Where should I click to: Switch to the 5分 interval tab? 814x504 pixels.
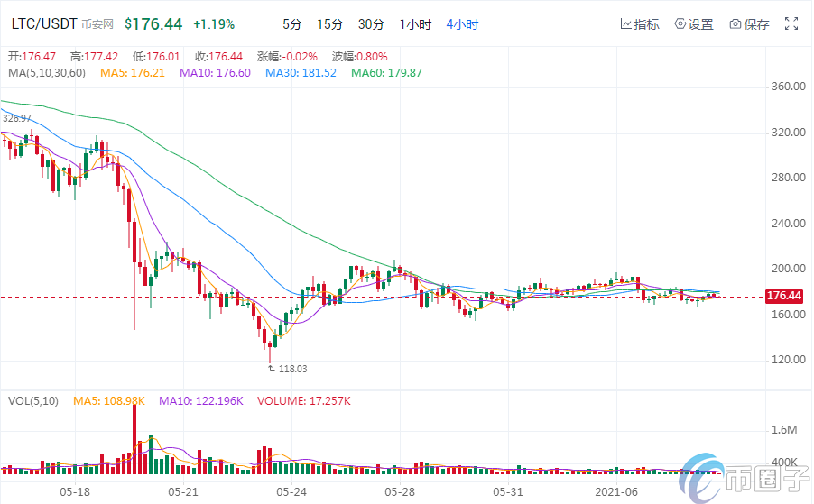point(291,24)
